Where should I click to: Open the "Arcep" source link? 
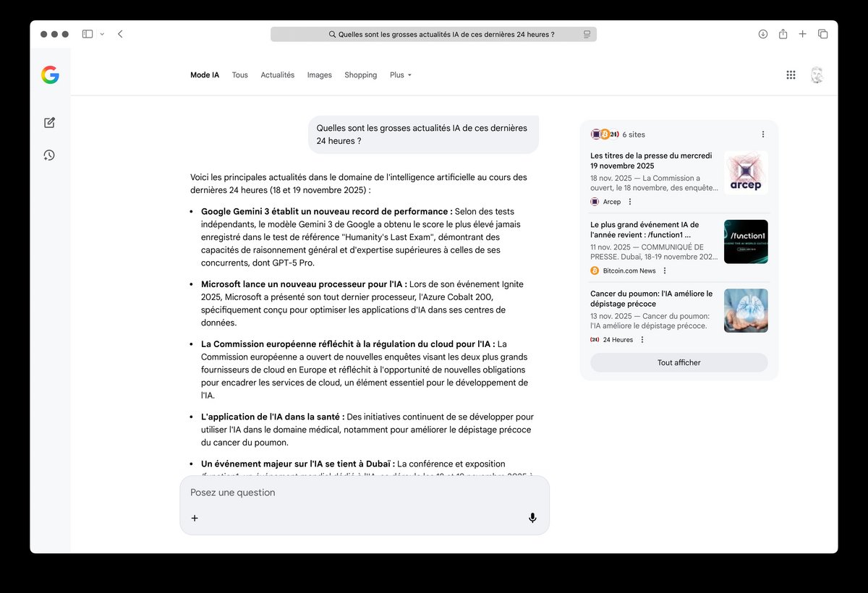(610, 202)
